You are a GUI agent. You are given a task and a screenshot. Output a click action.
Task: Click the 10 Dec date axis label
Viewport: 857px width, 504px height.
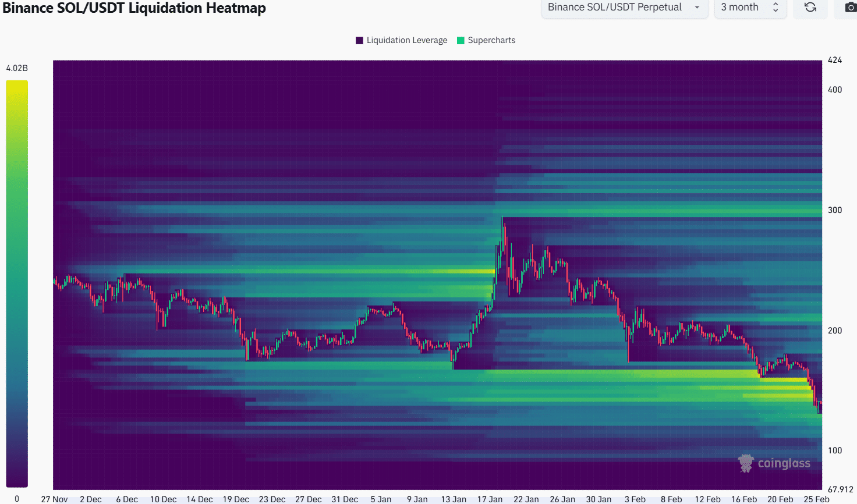click(x=163, y=499)
